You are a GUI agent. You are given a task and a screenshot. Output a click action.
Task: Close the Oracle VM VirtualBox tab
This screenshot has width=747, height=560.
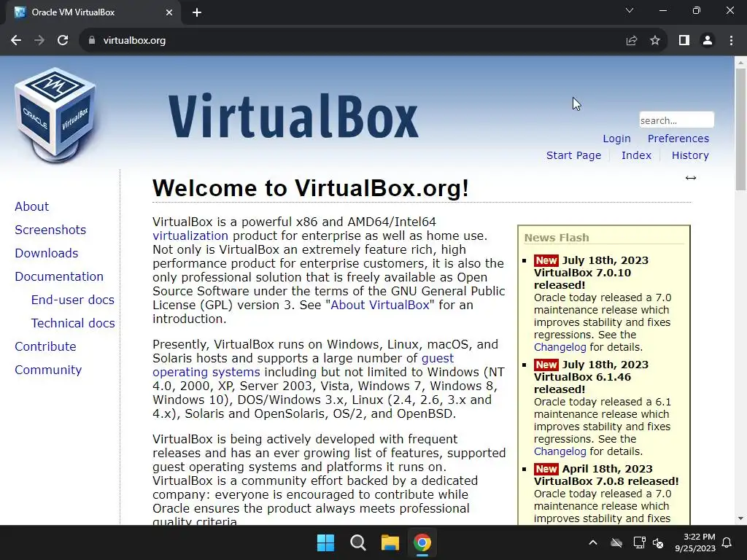pyautogui.click(x=169, y=12)
